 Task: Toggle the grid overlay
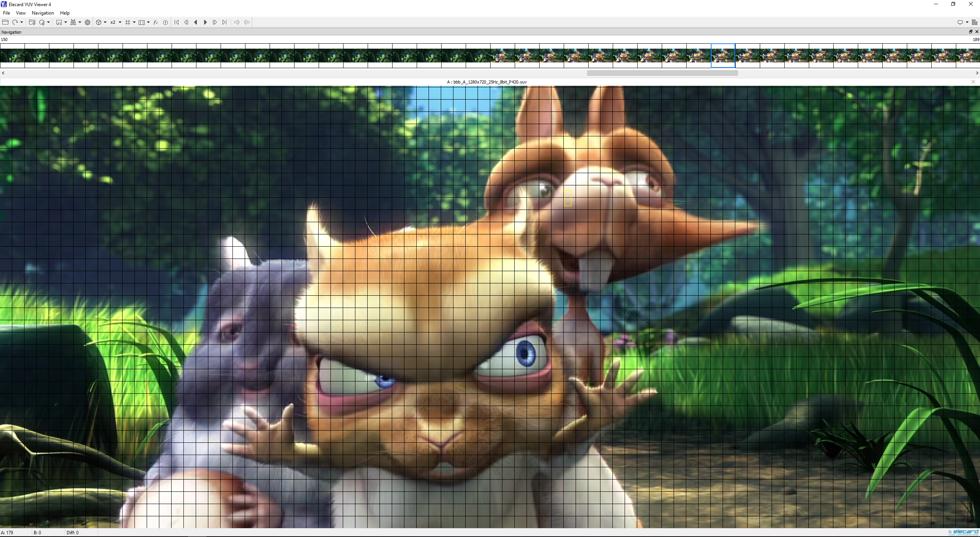click(128, 22)
